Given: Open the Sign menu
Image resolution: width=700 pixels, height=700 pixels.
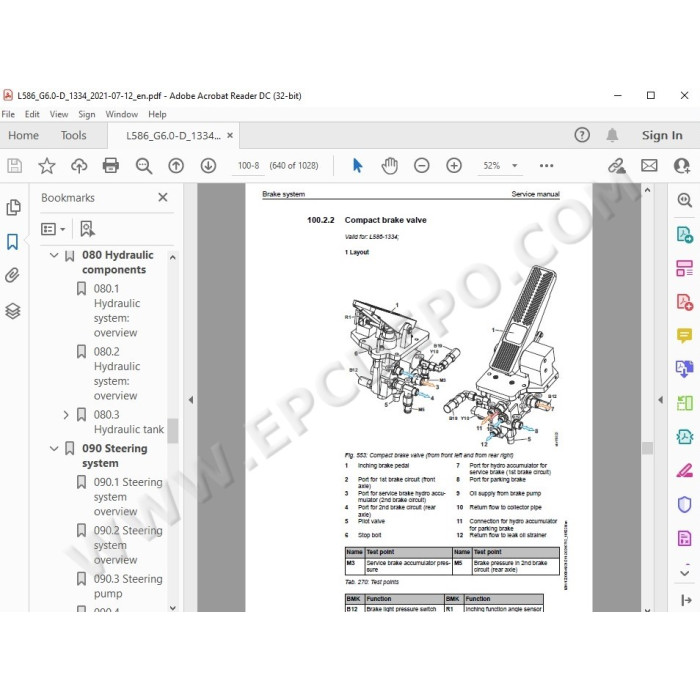Looking at the screenshot, I should click(x=87, y=114).
